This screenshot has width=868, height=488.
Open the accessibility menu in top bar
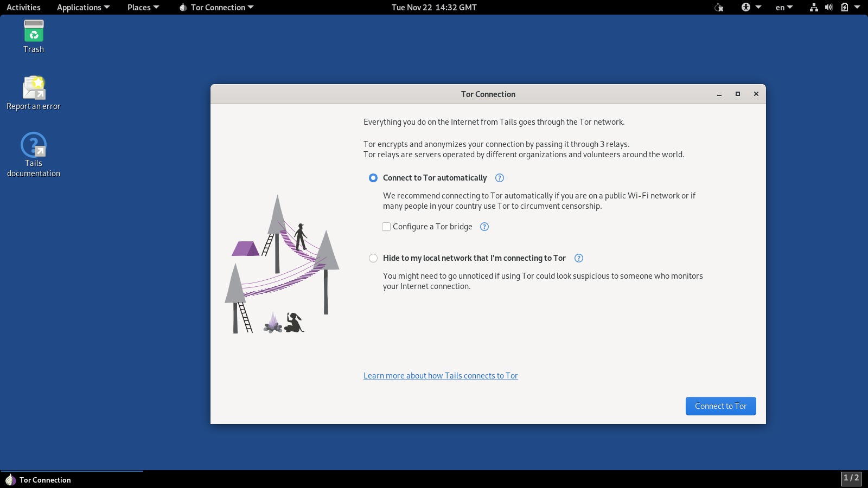pyautogui.click(x=751, y=8)
